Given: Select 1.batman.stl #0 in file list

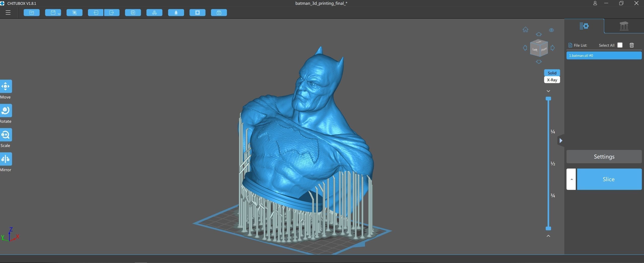Looking at the screenshot, I should pos(604,56).
